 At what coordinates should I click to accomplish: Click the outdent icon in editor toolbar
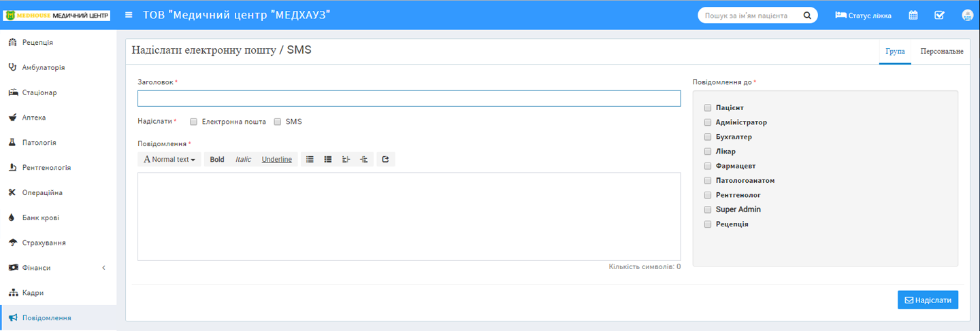point(346,160)
